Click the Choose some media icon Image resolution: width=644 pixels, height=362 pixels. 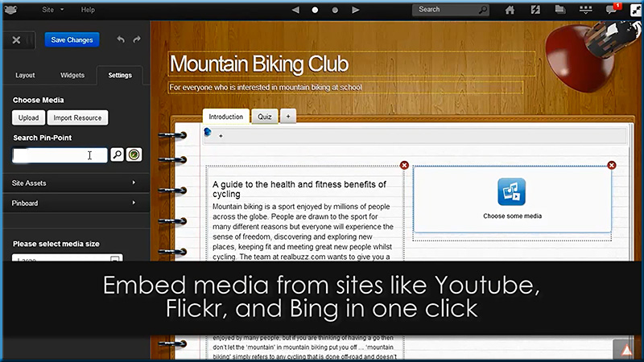click(512, 191)
